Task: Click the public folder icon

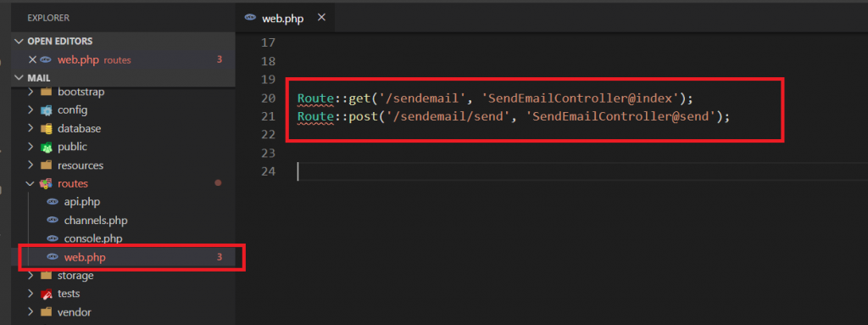Action: click(x=47, y=147)
